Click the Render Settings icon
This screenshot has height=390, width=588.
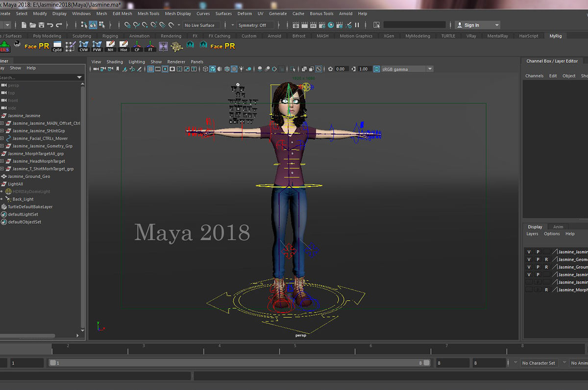[x=322, y=25]
